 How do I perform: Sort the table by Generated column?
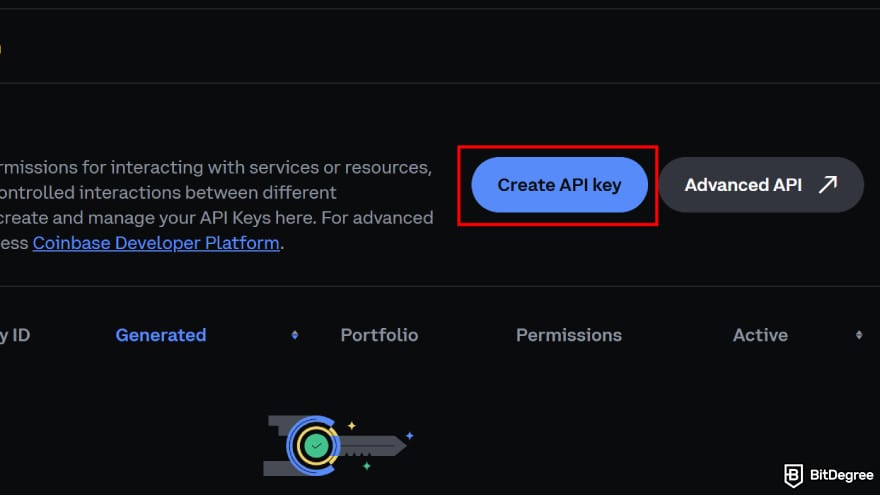(x=161, y=335)
